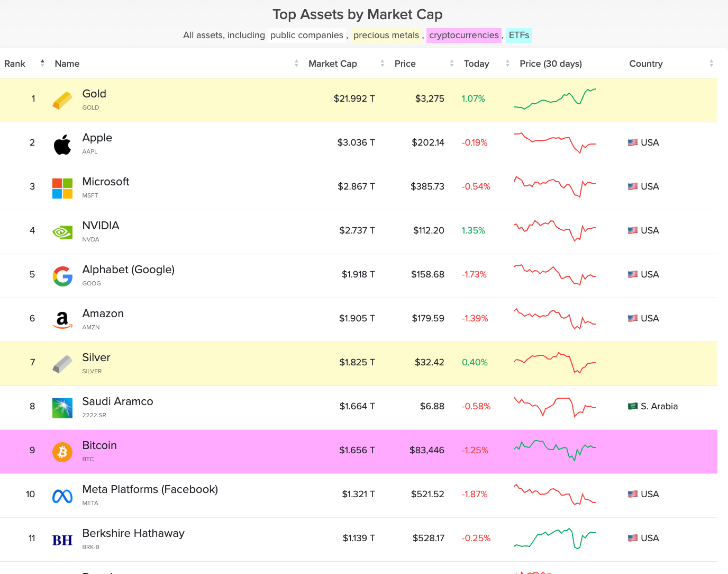Open the Alphabet (Google) company page

pyautogui.click(x=129, y=270)
